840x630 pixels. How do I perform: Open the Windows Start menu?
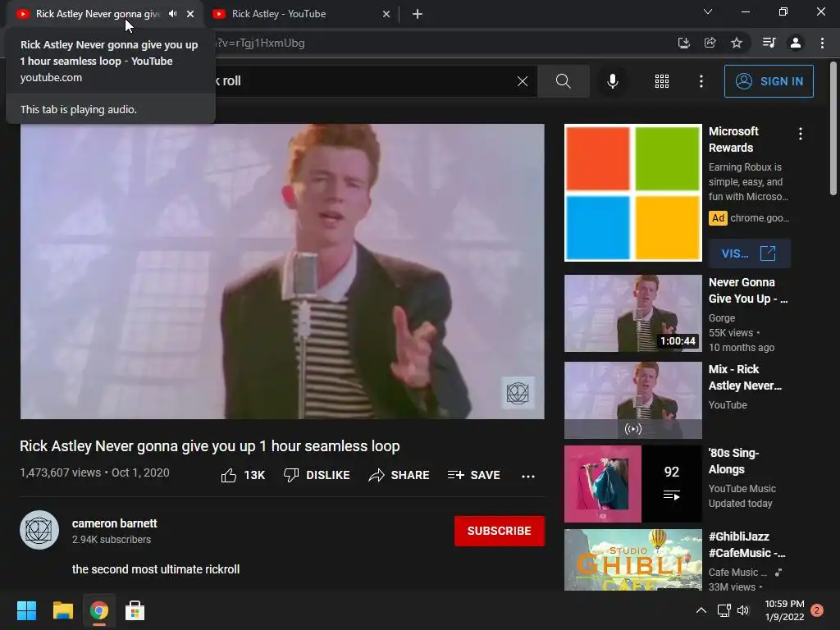point(26,610)
